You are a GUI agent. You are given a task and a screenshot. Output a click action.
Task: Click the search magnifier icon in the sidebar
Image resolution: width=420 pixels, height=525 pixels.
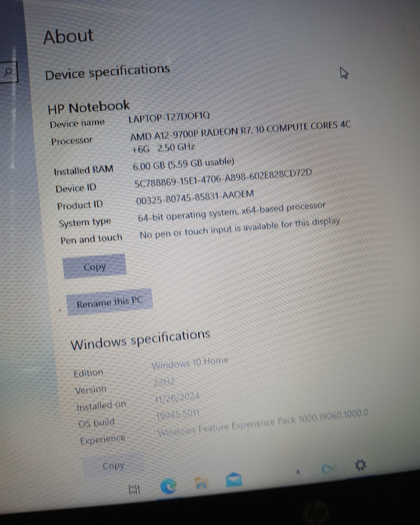click(8, 72)
